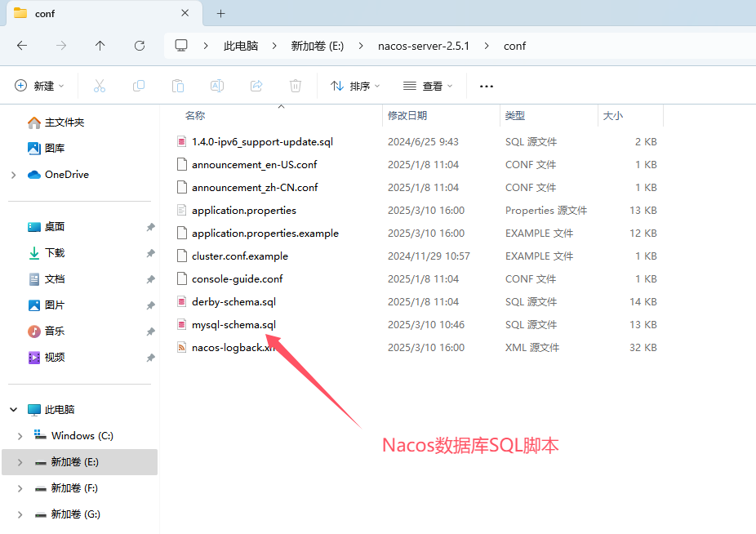Click the chevron after nacos-server-2.5.1 in address bar
The height and width of the screenshot is (534, 756).
click(x=487, y=46)
